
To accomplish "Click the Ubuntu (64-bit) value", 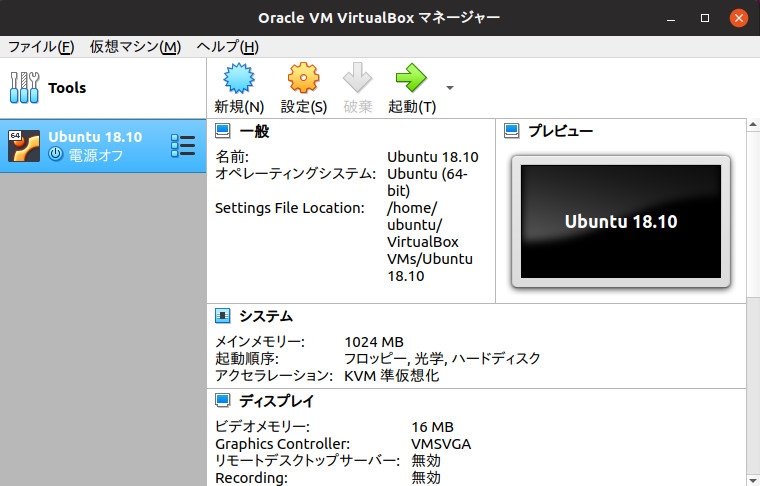I will tap(427, 182).
